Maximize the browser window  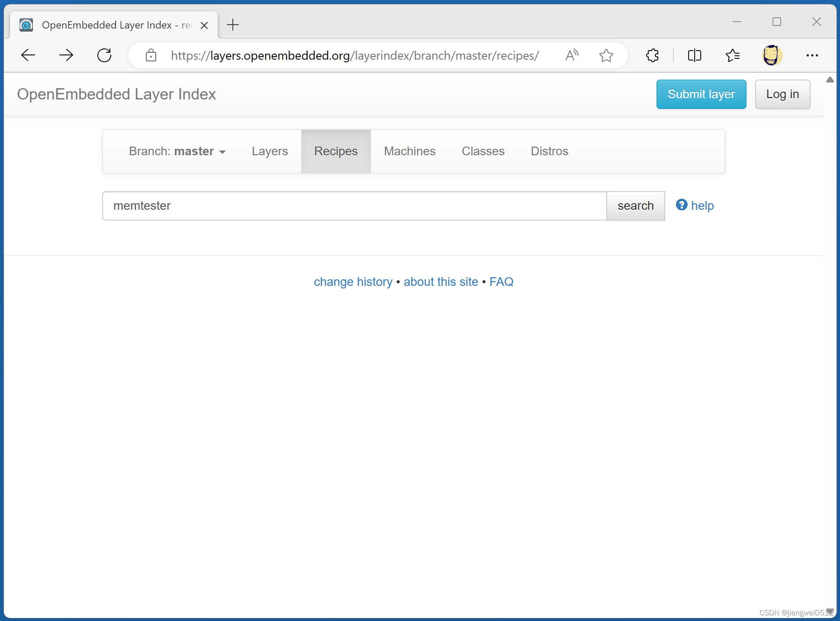tap(777, 22)
